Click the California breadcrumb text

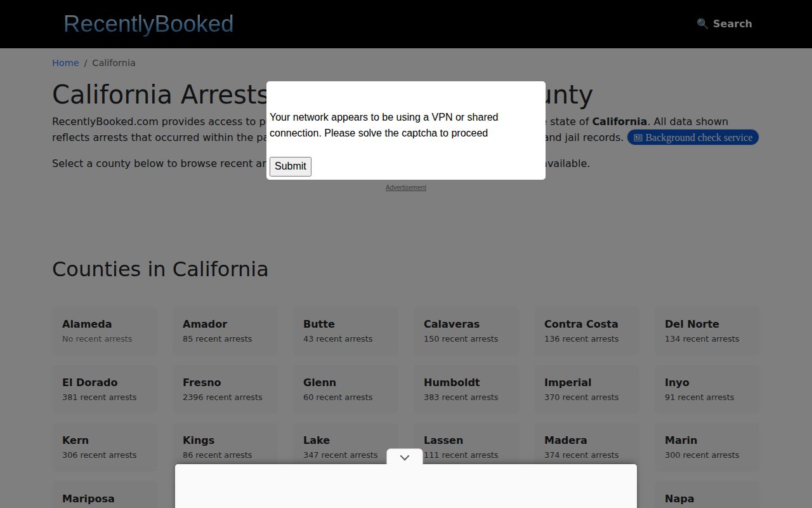click(x=114, y=63)
